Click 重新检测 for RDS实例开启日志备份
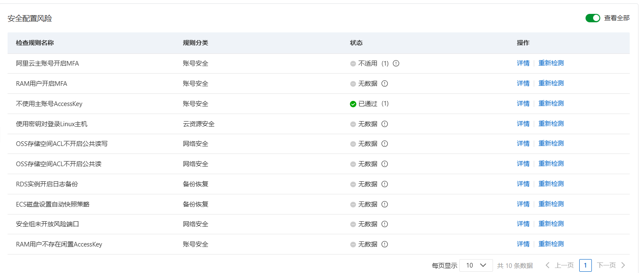The width and height of the screenshot is (644, 273). 551,184
